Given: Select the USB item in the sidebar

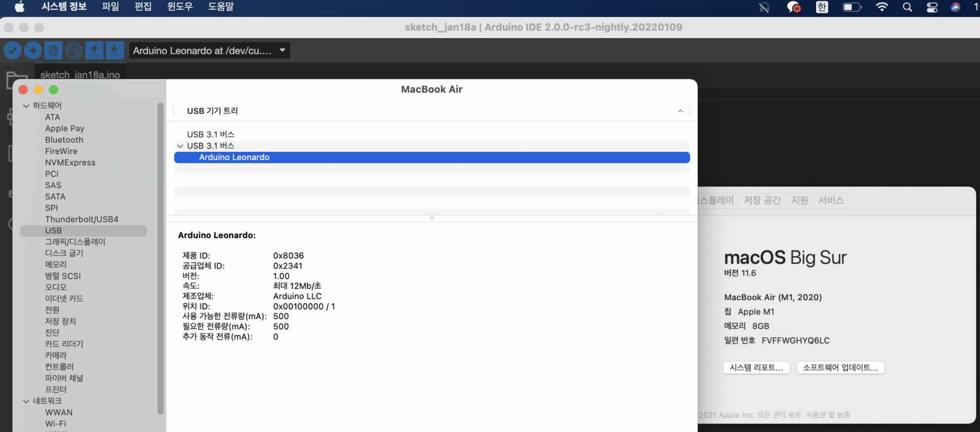Looking at the screenshot, I should 83,231.
